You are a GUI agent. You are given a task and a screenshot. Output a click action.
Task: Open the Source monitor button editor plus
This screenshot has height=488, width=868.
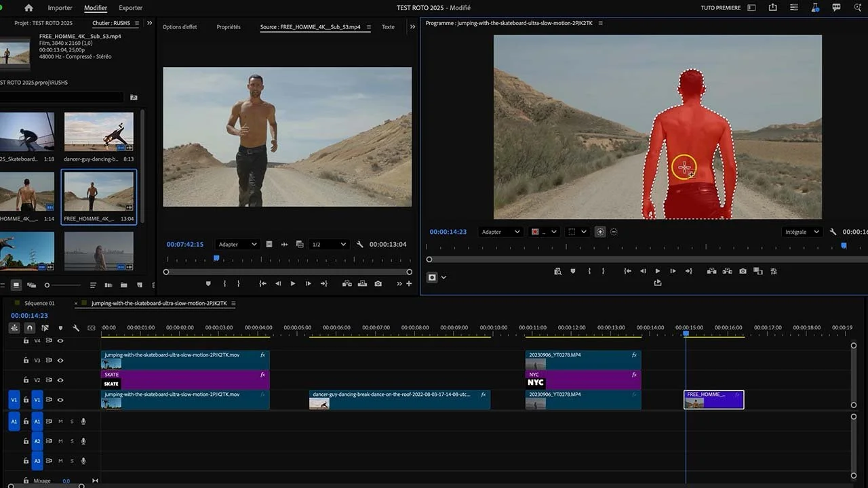409,283
